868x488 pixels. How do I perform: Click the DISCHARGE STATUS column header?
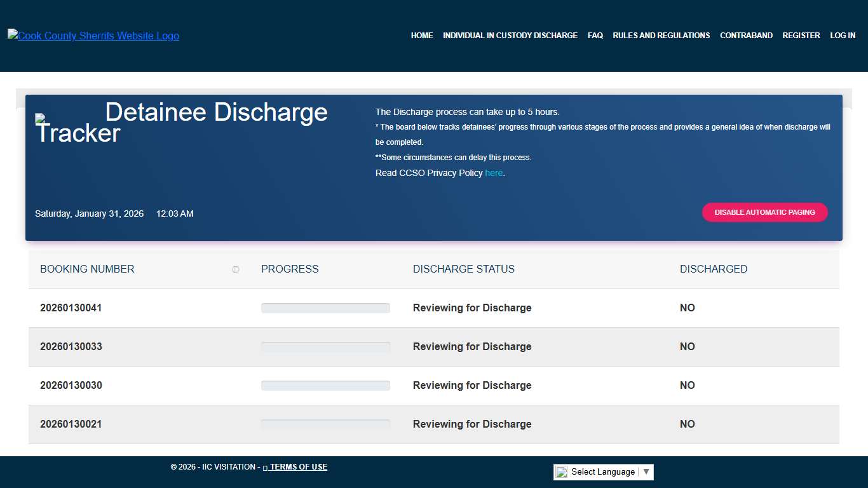[x=464, y=269]
